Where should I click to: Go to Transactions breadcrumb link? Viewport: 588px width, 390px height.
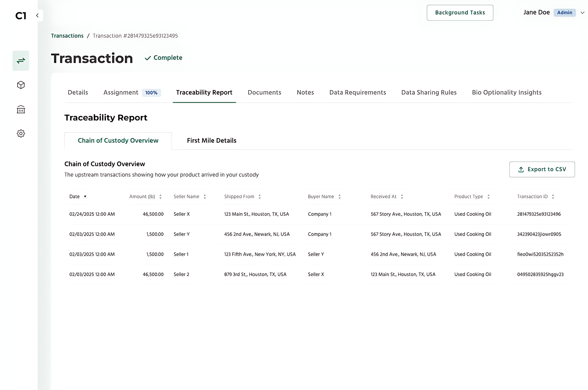(x=67, y=36)
